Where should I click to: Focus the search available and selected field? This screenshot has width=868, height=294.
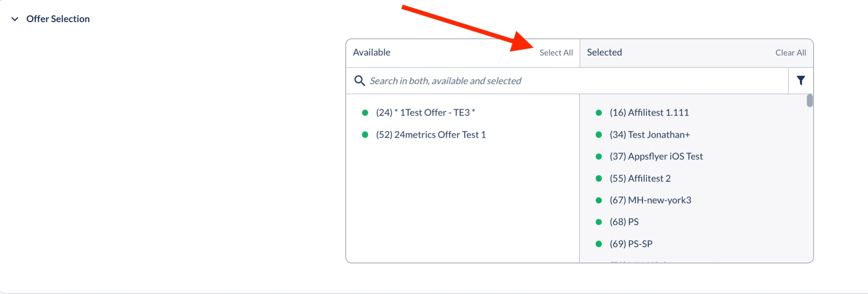pos(564,81)
